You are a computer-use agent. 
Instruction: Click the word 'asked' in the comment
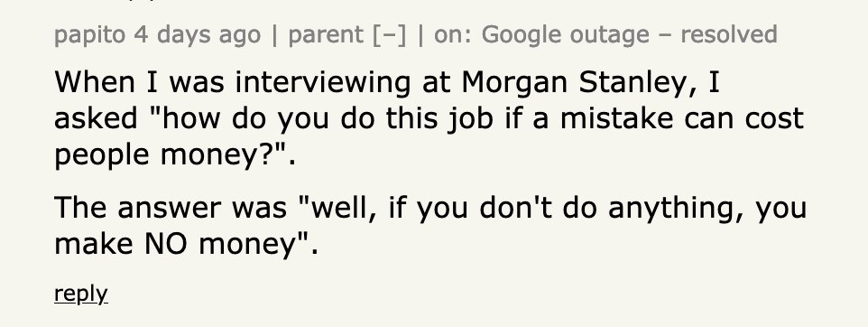click(x=96, y=118)
